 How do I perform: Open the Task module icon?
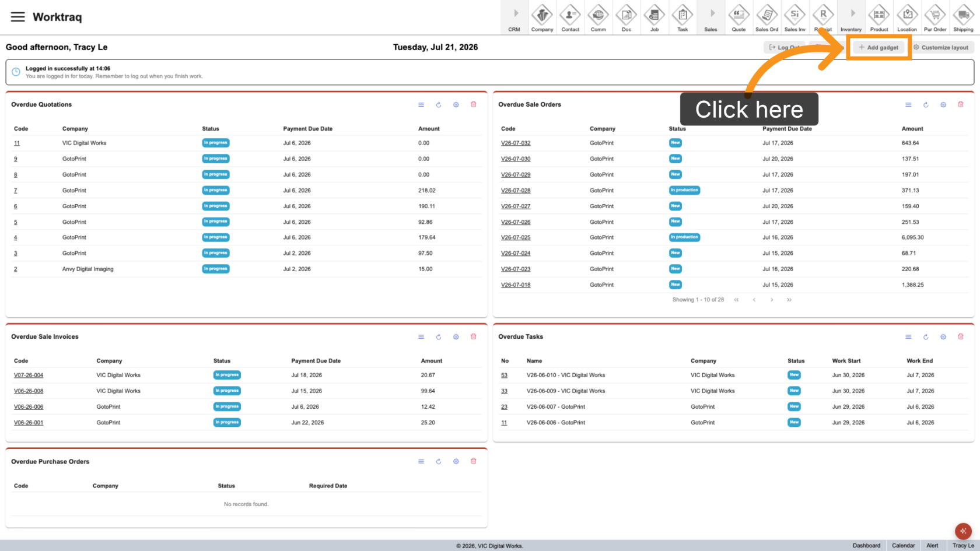pyautogui.click(x=682, y=17)
